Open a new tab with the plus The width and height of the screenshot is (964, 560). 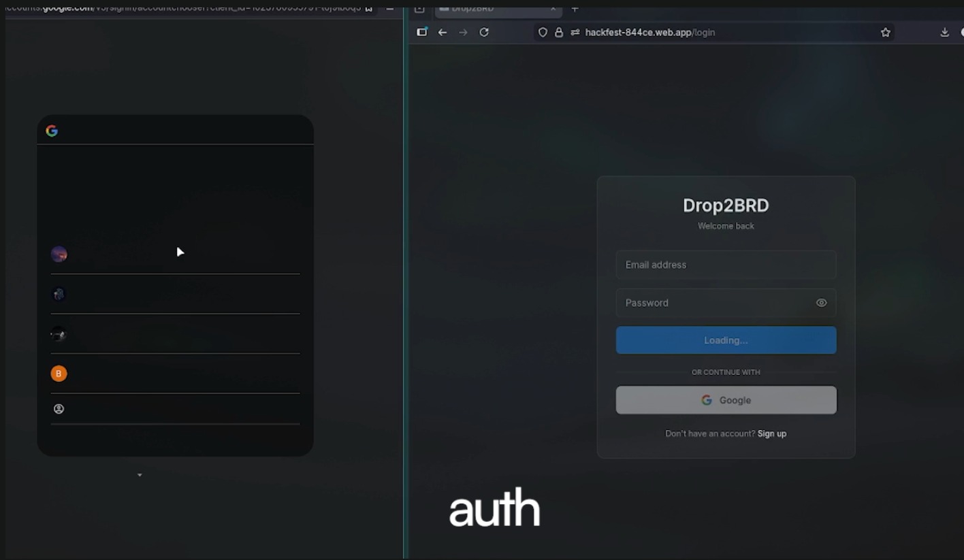tap(575, 9)
